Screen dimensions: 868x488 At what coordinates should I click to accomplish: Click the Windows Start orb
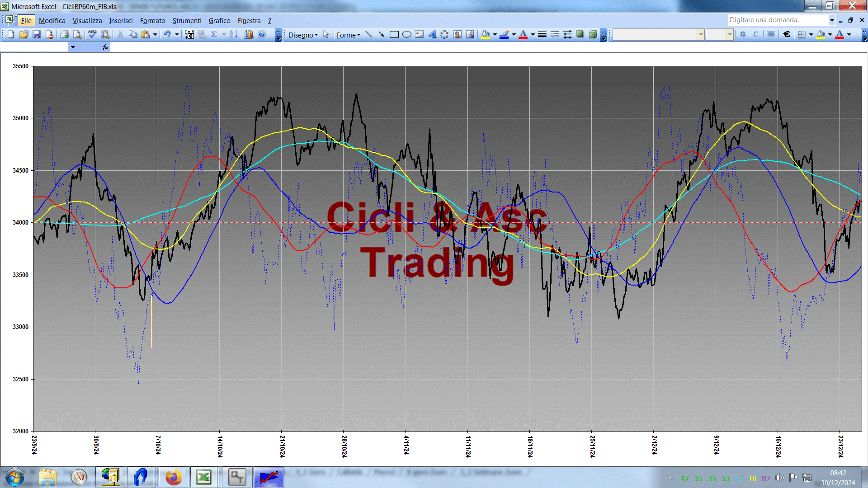pyautogui.click(x=14, y=477)
